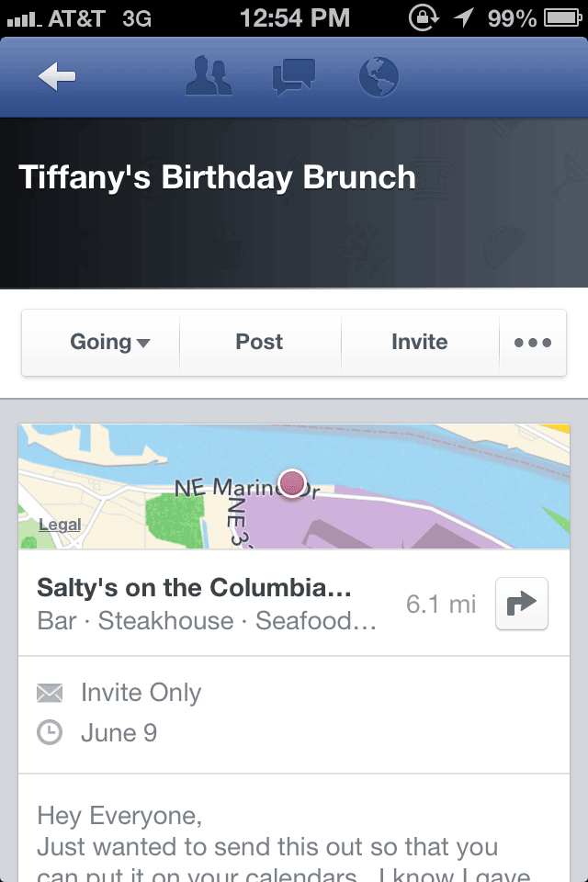Viewport: 588px width, 882px height.
Task: Open Salty's on the Columbia venue
Action: [x=195, y=588]
